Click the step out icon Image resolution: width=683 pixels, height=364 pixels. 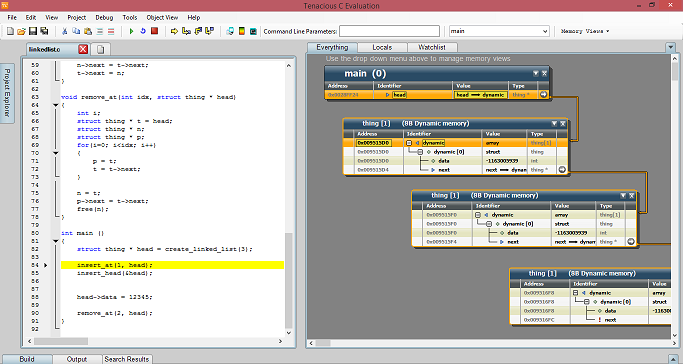pyautogui.click(x=210, y=31)
